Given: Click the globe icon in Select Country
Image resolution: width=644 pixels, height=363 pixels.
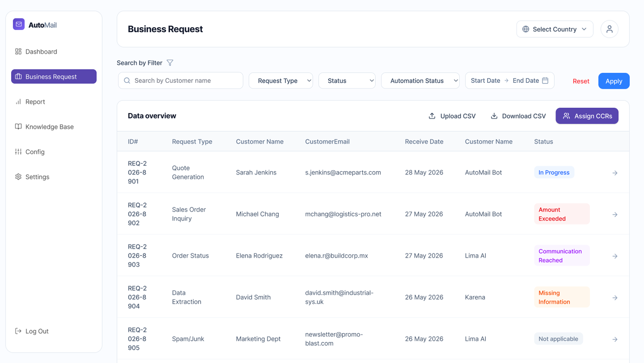Looking at the screenshot, I should point(526,29).
